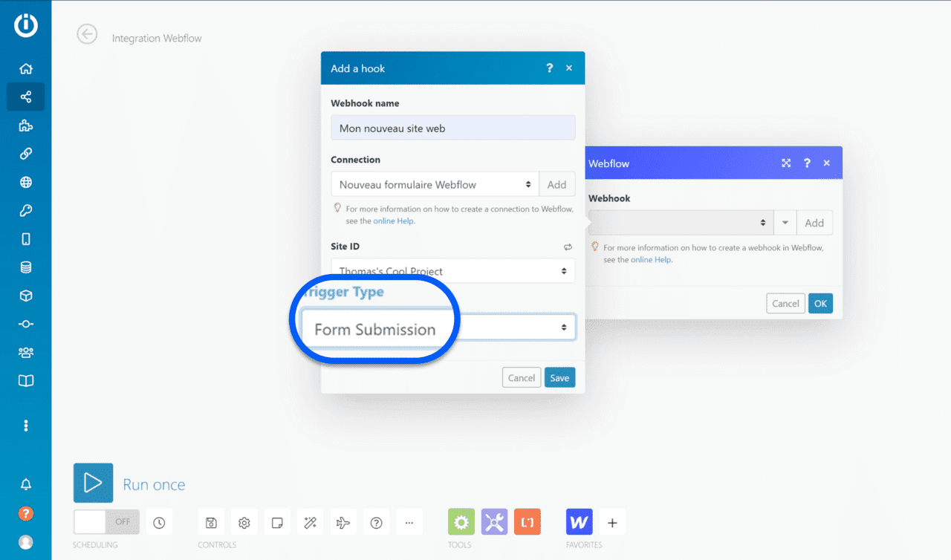Open the Integromat home logo

coord(25,25)
